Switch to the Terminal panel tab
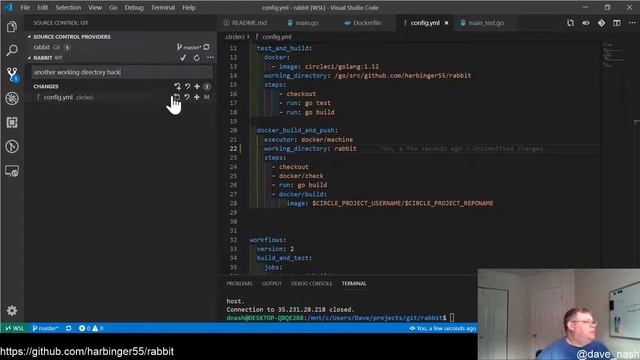The image size is (640, 360). pos(354,284)
